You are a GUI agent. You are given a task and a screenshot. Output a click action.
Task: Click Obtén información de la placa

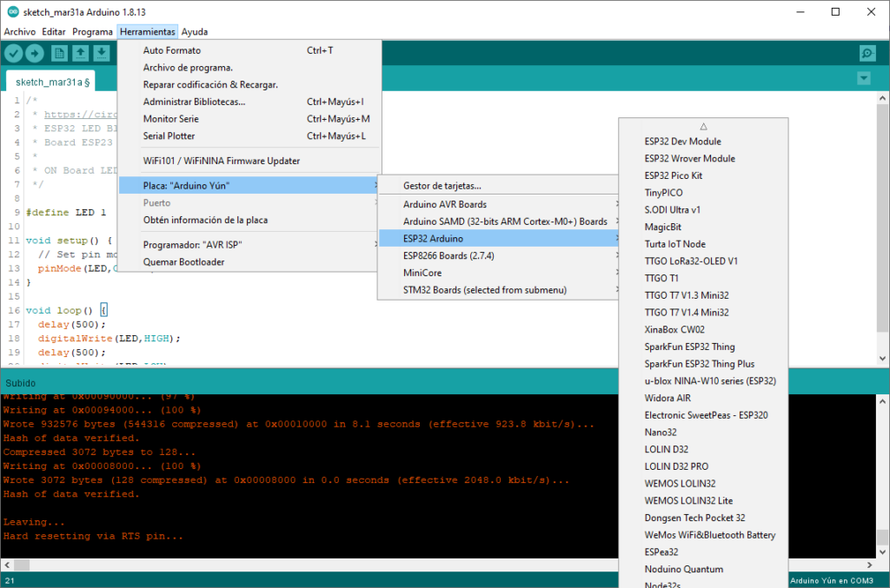click(249, 220)
